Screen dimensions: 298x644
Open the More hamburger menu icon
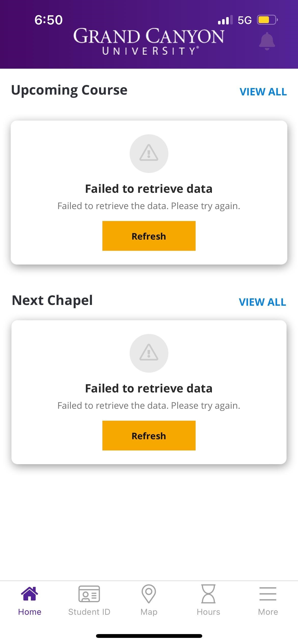pos(268,594)
